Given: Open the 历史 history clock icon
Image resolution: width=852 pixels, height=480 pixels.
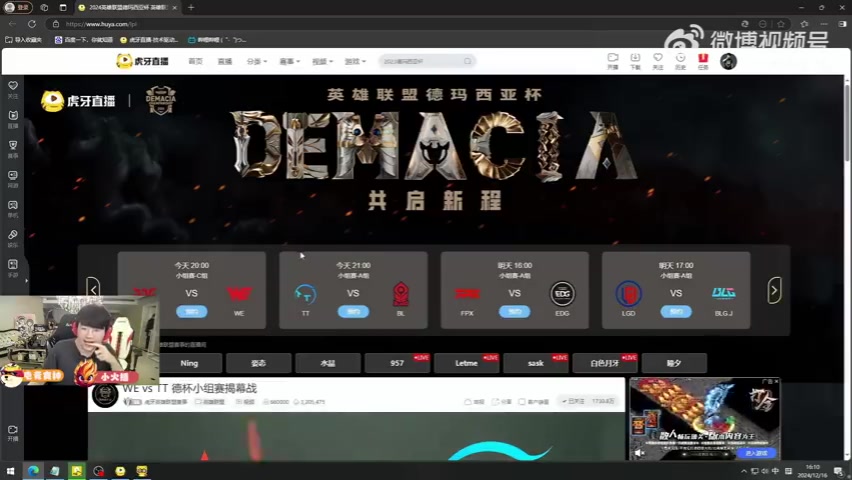Looking at the screenshot, I should [x=680, y=61].
